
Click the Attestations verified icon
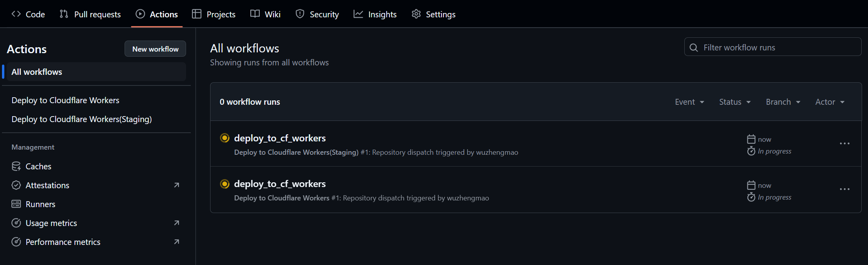click(16, 185)
